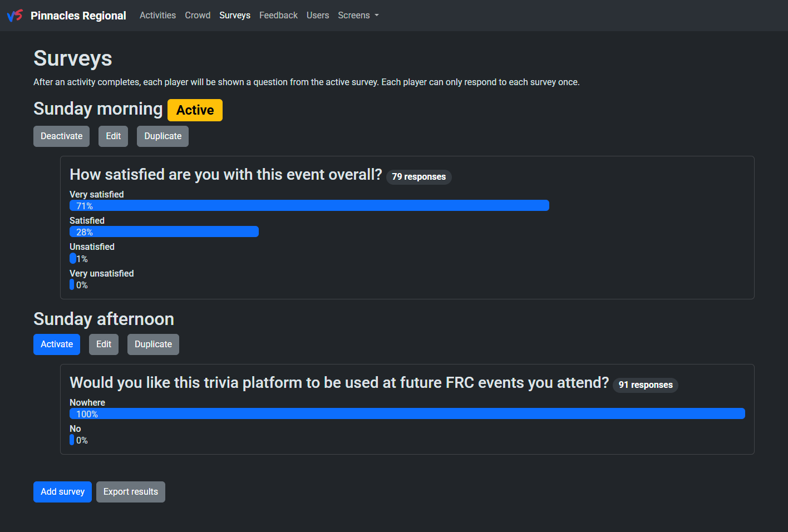
Task: Edit the Sunday afternoon survey
Action: click(x=104, y=344)
